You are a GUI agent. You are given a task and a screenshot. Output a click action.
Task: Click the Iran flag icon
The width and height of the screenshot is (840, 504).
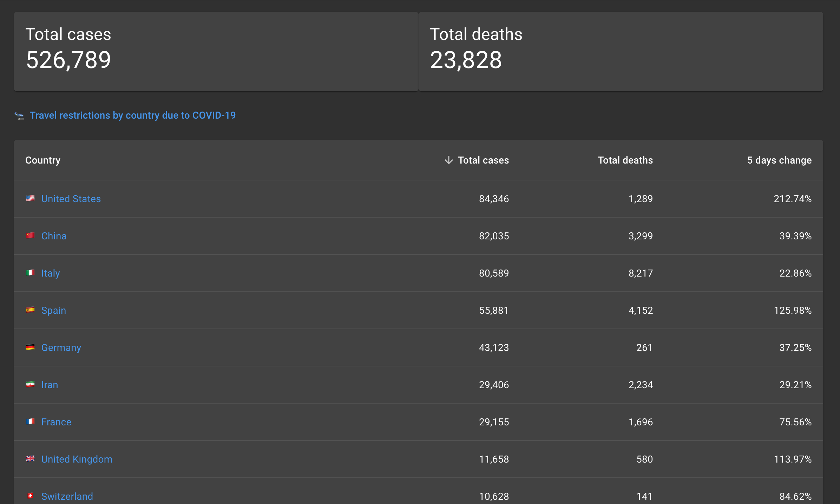point(31,385)
